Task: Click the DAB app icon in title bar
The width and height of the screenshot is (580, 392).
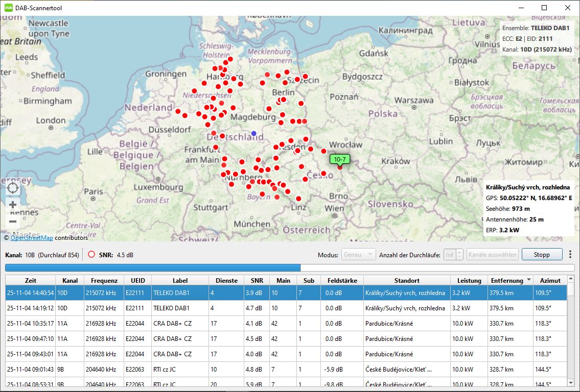Action: 9,8
